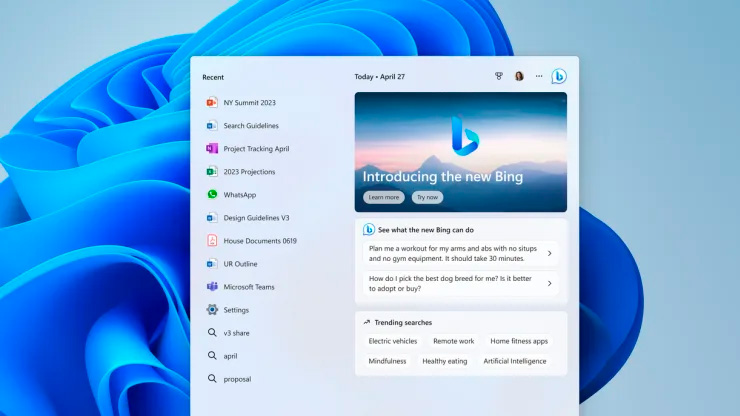Click the Word icon beside Design Guidelines V3
The height and width of the screenshot is (416, 740).
212,217
